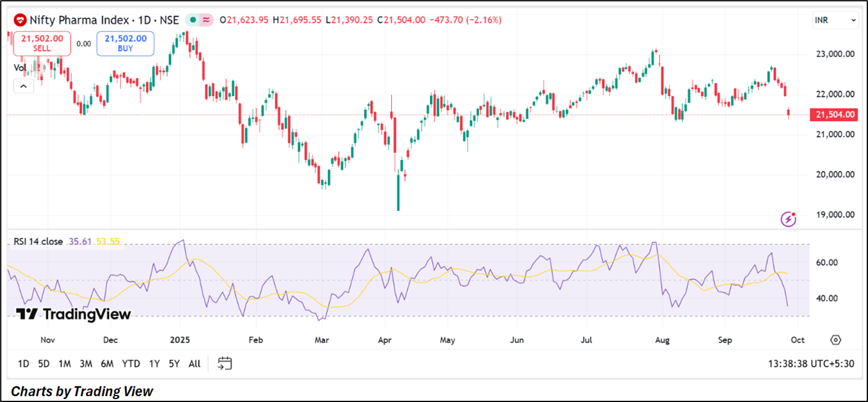Click the Oct label on the time axis
This screenshot has height=402, width=868.
798,340
